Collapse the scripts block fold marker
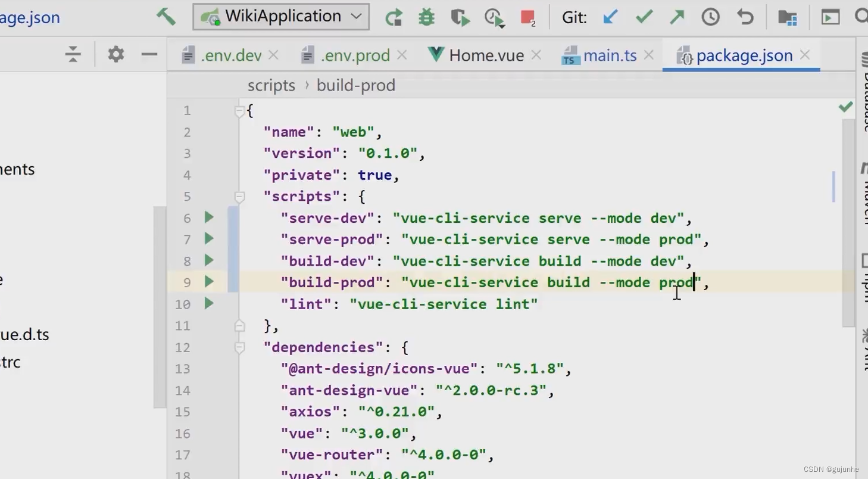The height and width of the screenshot is (479, 868). 239,197
